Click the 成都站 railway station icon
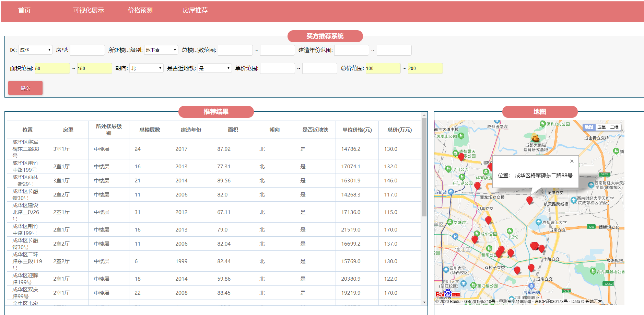 click(451, 192)
